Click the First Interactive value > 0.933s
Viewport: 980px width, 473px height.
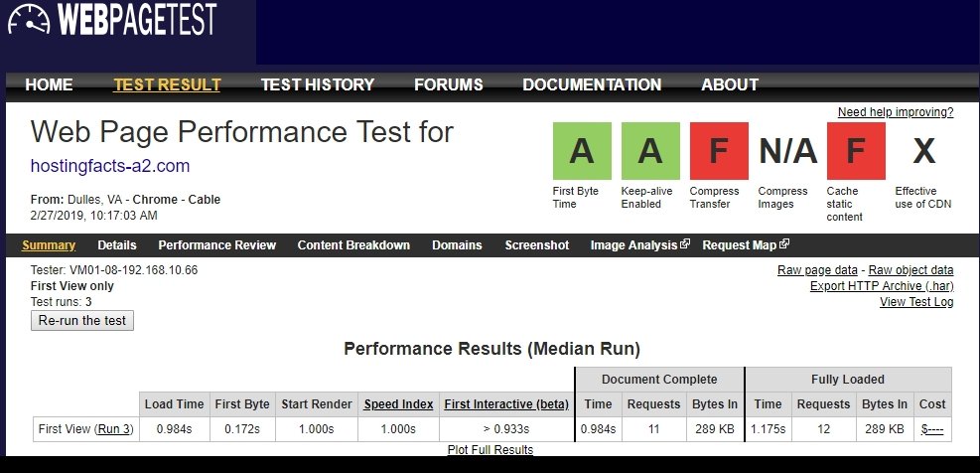[506, 429]
